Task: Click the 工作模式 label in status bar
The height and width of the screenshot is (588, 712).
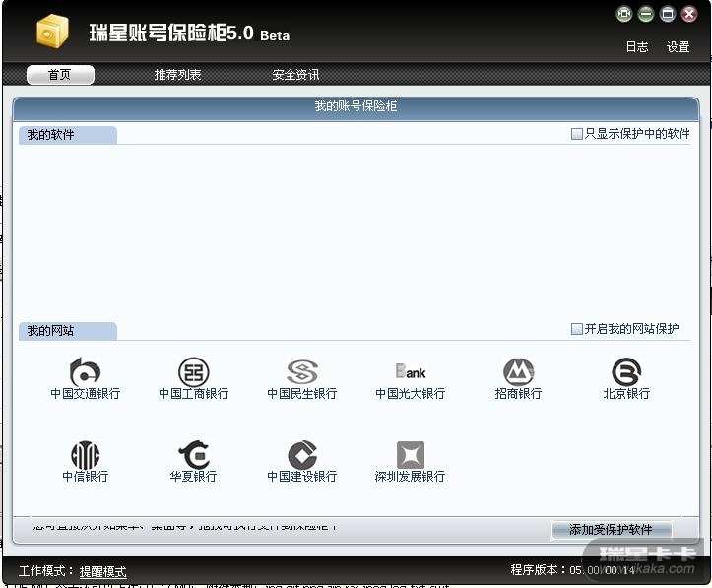Action: (45, 571)
